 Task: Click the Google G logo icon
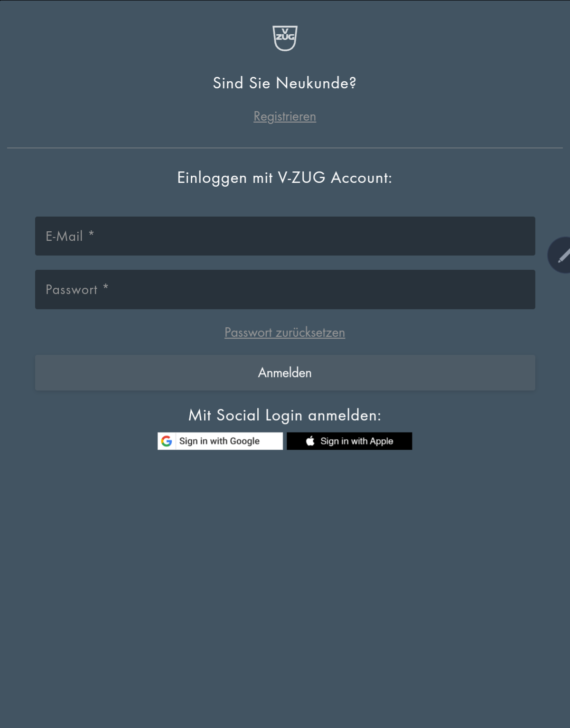[x=167, y=441]
